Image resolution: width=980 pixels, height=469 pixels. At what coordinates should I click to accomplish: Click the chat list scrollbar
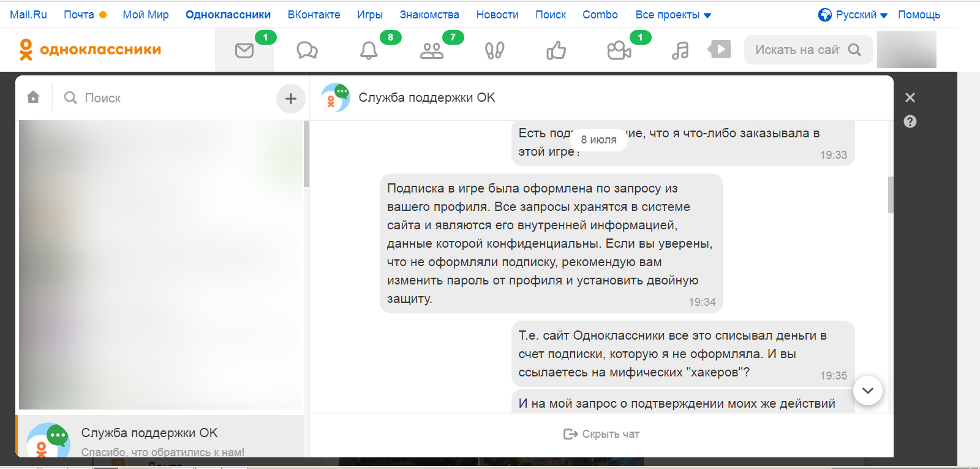[x=306, y=154]
